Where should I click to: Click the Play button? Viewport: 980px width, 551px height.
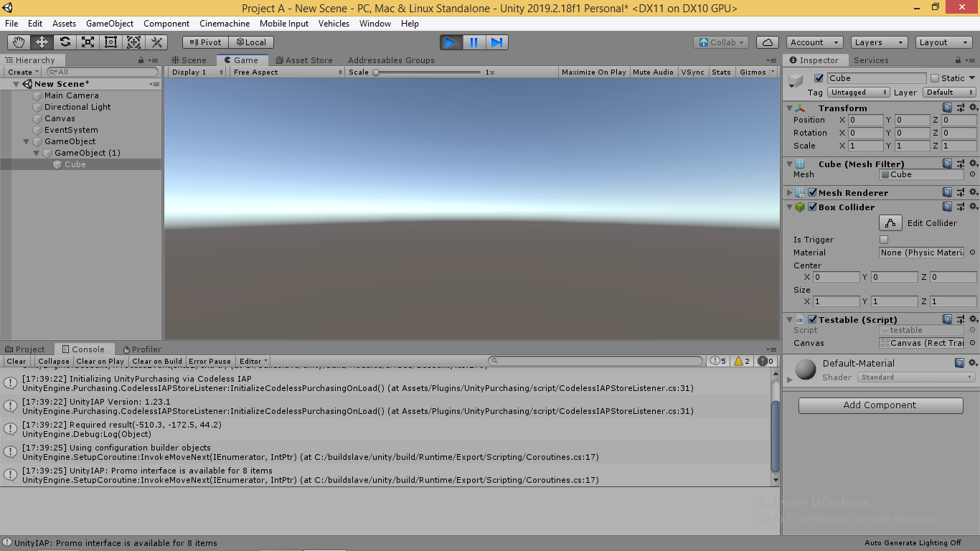click(x=451, y=42)
